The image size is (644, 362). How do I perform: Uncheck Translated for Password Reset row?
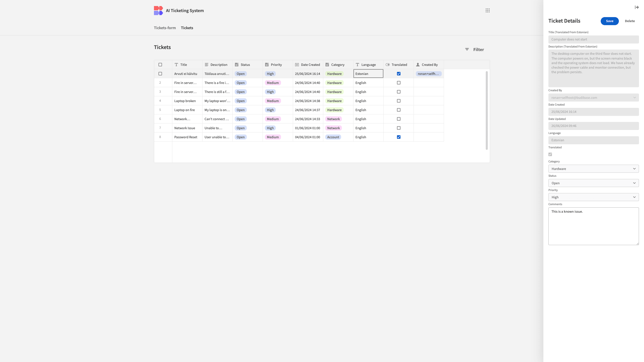(399, 137)
